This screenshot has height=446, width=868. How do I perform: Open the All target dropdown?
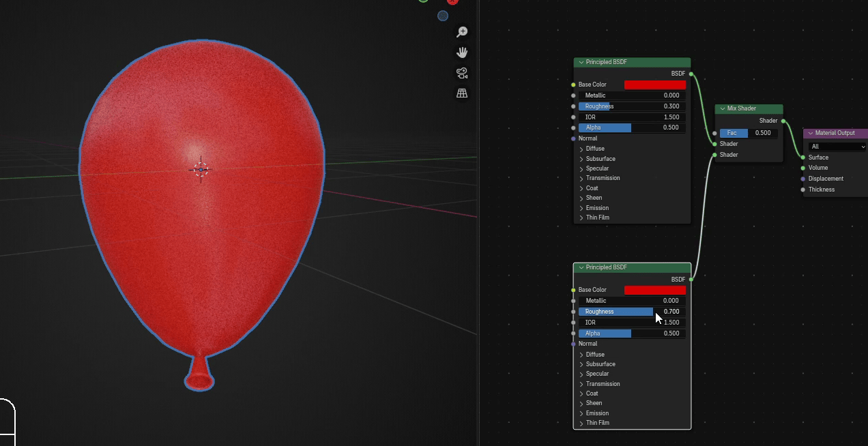click(x=837, y=147)
